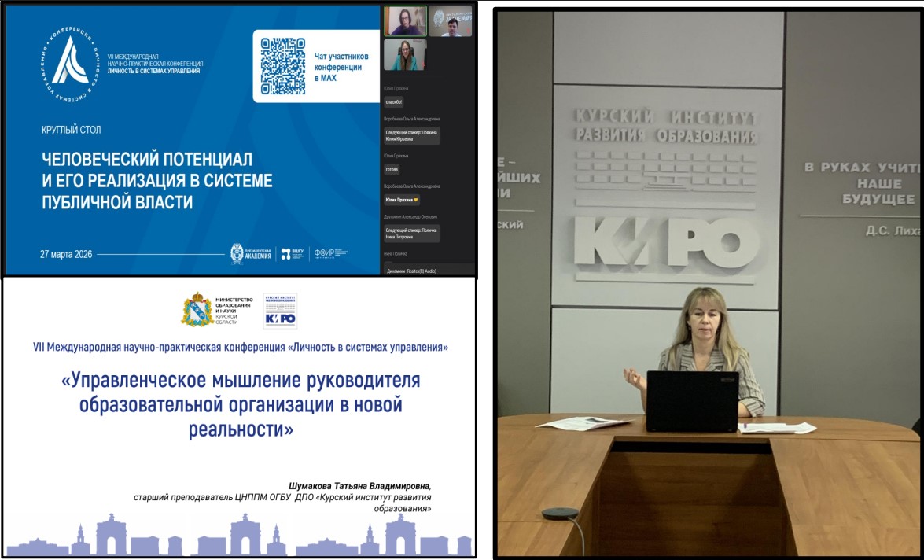Click the yellow heart emoji in chat
The image size is (924, 560).
coord(416,201)
